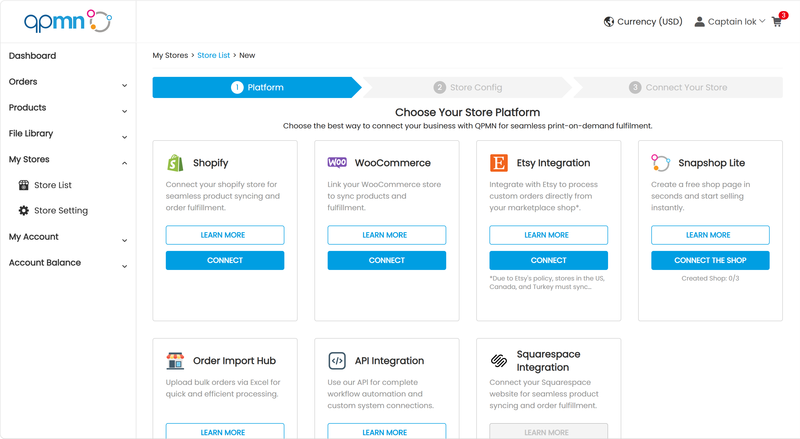Click the Squarespace logo icon

498,361
